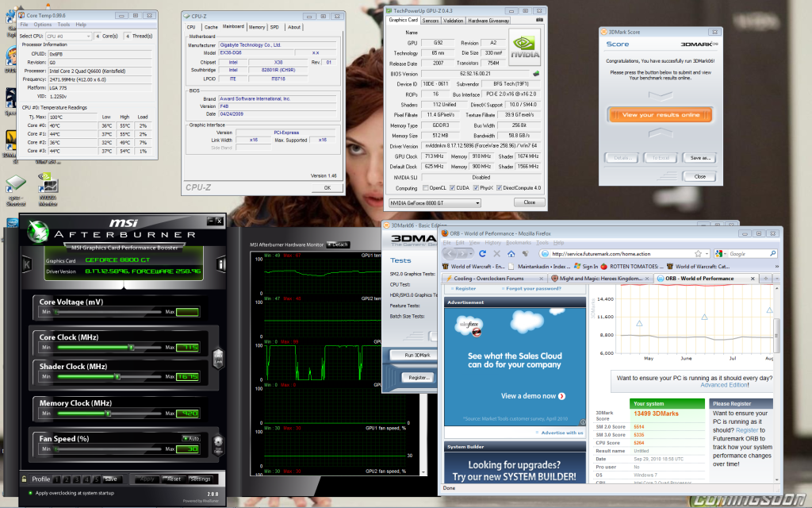Click Firefox reload icon
This screenshot has width=812, height=508.
(482, 253)
